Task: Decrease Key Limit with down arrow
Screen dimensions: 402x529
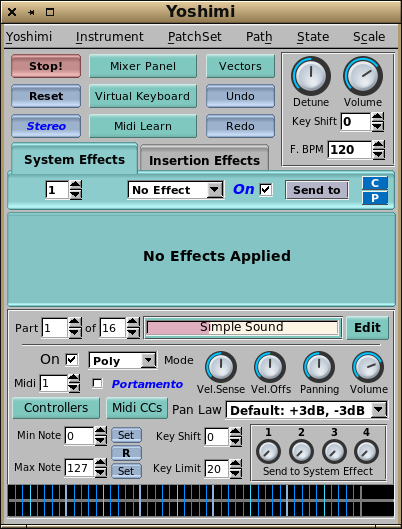Action: click(x=235, y=473)
